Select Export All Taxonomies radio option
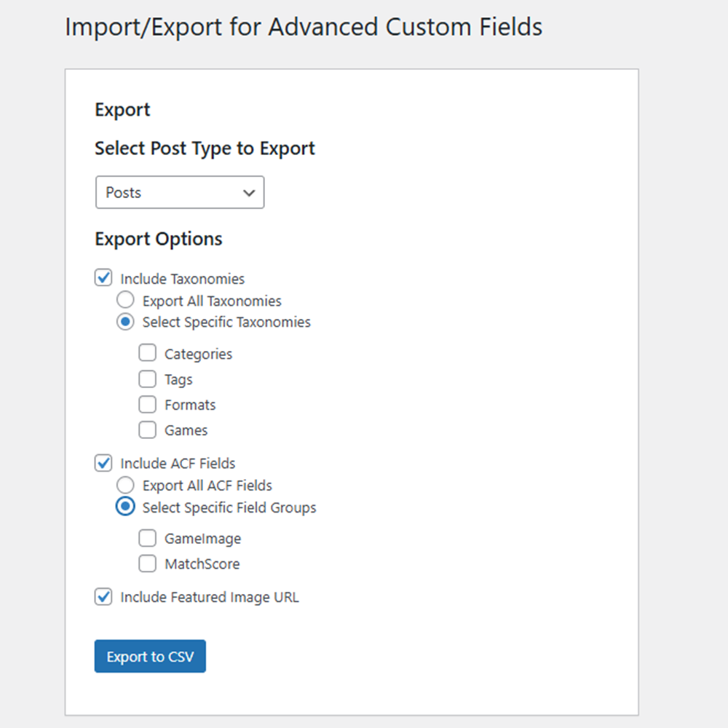728x728 pixels. pos(125,300)
